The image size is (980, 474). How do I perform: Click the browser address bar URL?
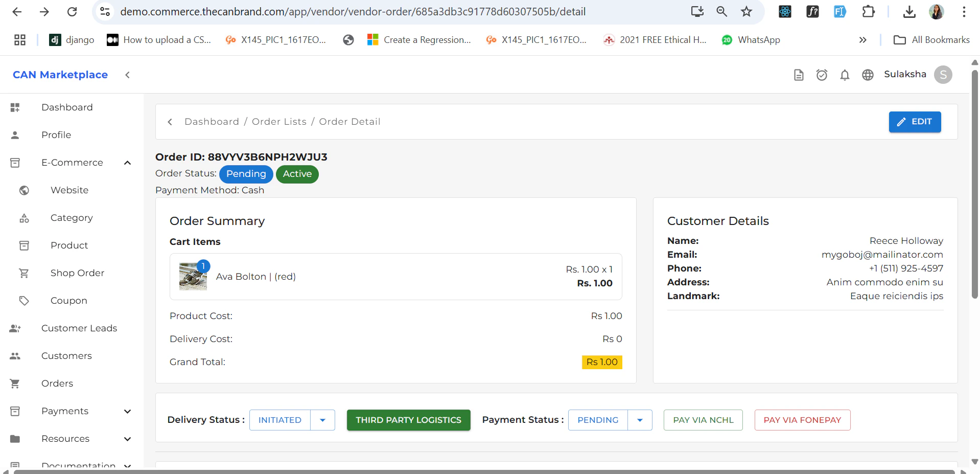(x=353, y=11)
